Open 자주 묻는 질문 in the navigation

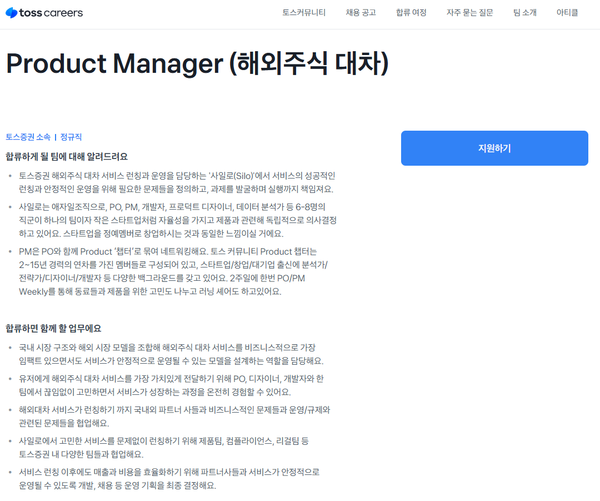[x=470, y=13]
